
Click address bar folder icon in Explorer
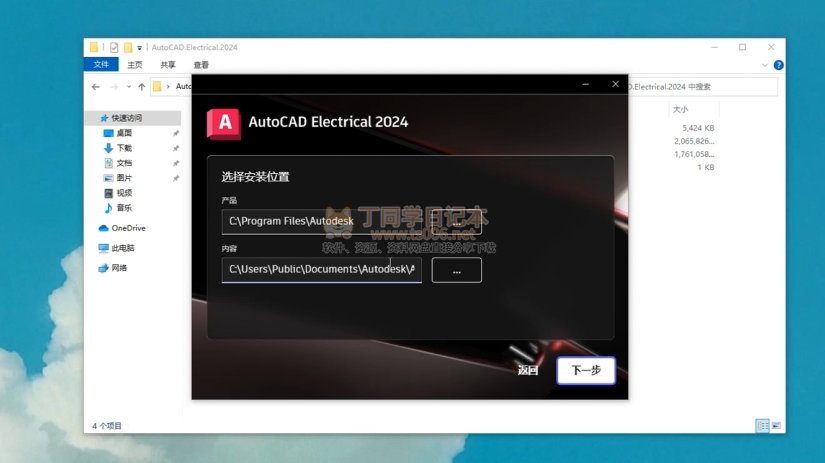point(157,87)
